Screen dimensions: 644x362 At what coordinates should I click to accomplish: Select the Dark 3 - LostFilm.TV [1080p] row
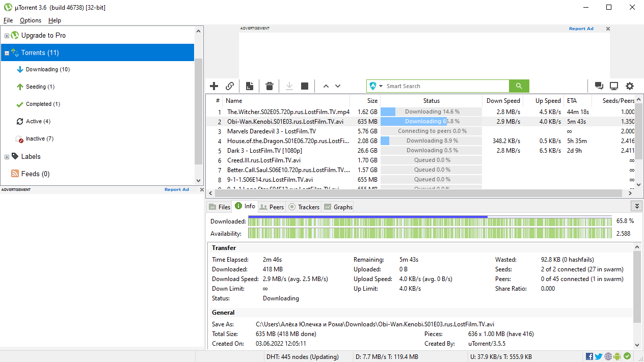point(420,150)
